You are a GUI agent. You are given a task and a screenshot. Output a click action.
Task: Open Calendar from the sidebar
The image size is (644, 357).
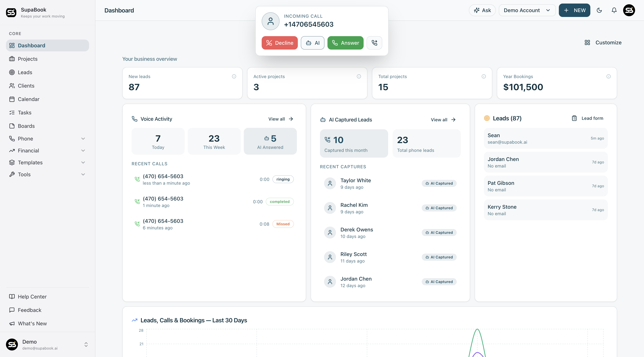pyautogui.click(x=48, y=99)
